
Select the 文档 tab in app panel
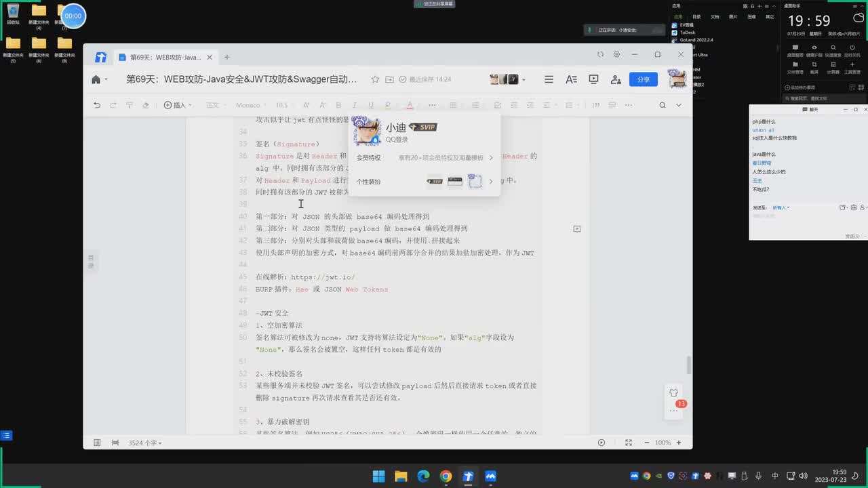pos(715,17)
